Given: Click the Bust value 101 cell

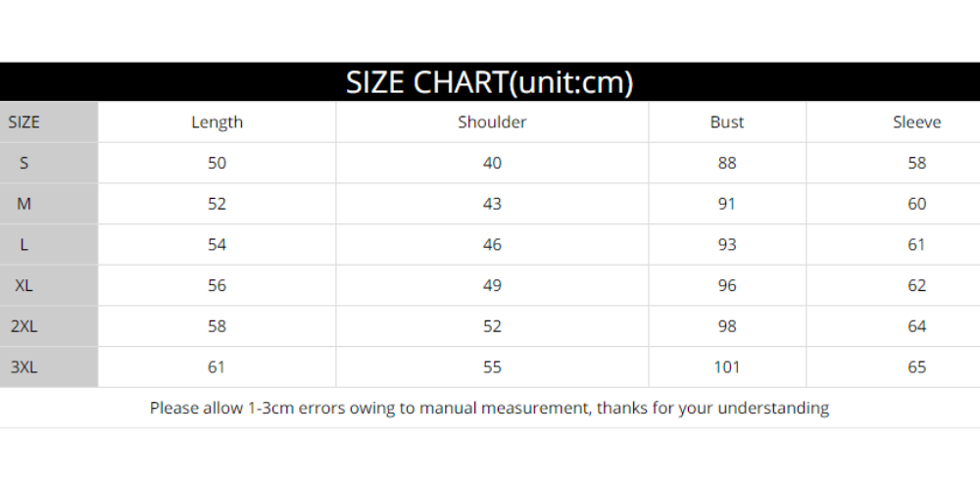Looking at the screenshot, I should coord(727,367).
